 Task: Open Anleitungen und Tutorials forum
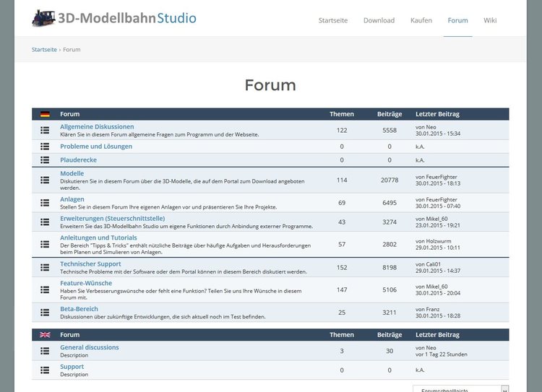(x=98, y=238)
